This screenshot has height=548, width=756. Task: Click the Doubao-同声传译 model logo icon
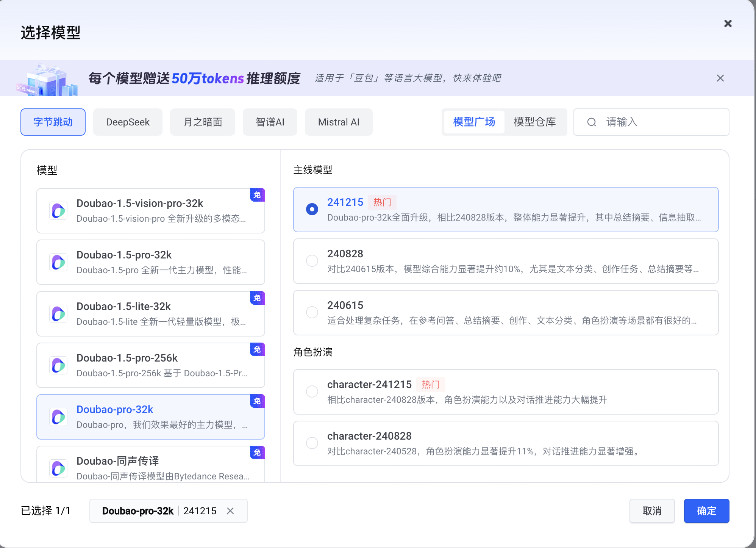point(58,468)
